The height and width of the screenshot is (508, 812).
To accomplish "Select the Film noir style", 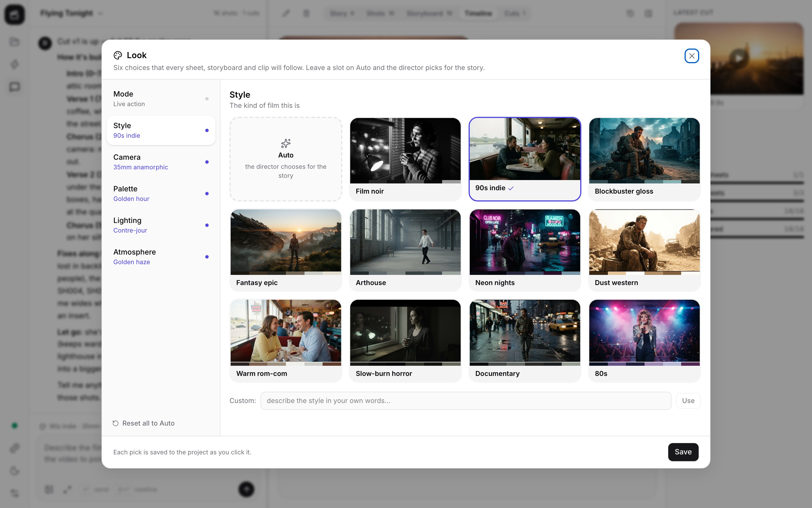I will [x=405, y=159].
